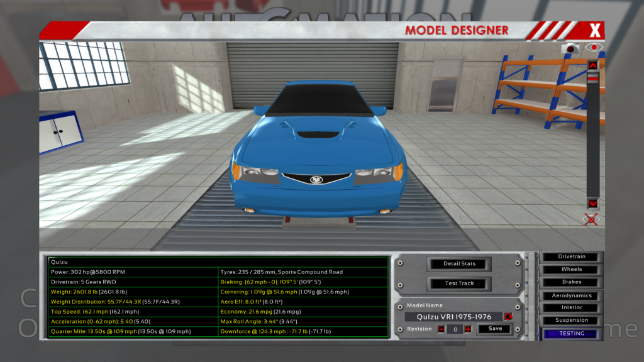Close the Model Designer with the X

click(x=595, y=30)
